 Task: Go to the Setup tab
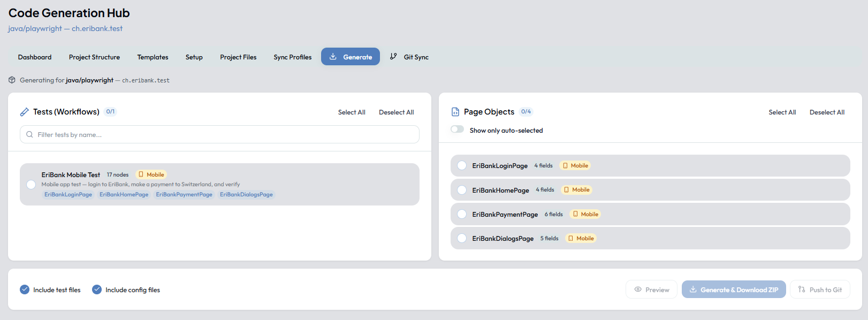click(194, 57)
